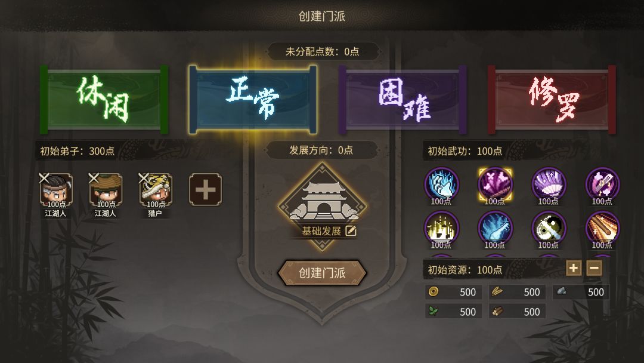Select the 修罗 asura difficulty banner
This screenshot has width=644, height=363.
552,100
